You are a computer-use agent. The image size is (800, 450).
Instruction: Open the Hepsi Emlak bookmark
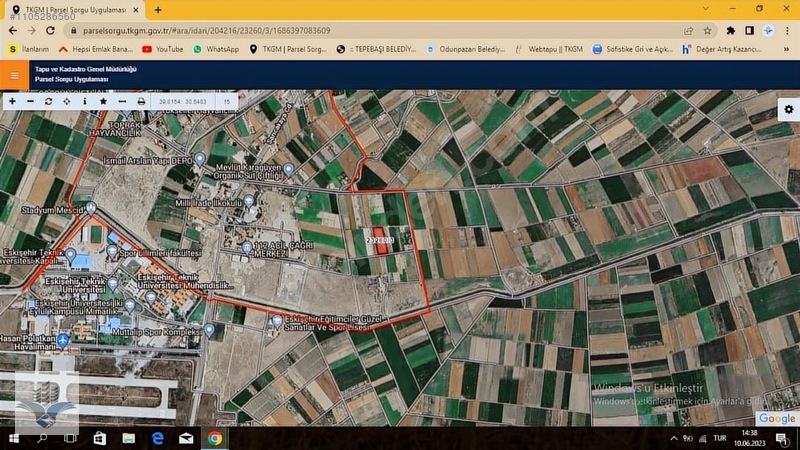(95, 49)
